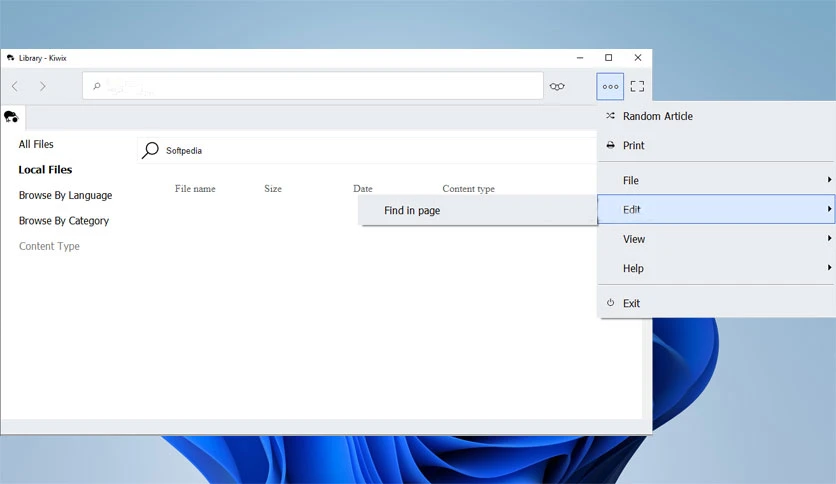
Task: Click the magnifier icon in Softpedia search
Action: (150, 150)
